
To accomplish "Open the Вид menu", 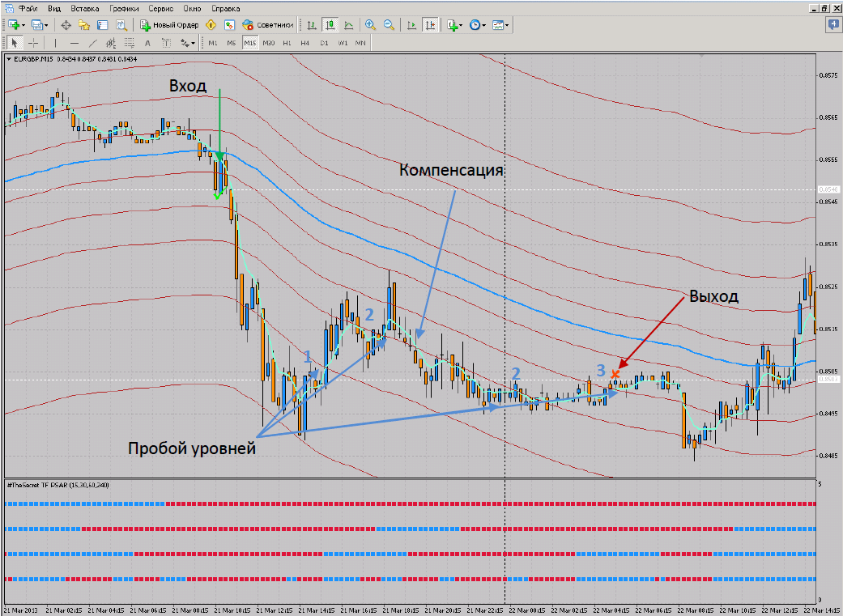I will click(53, 9).
